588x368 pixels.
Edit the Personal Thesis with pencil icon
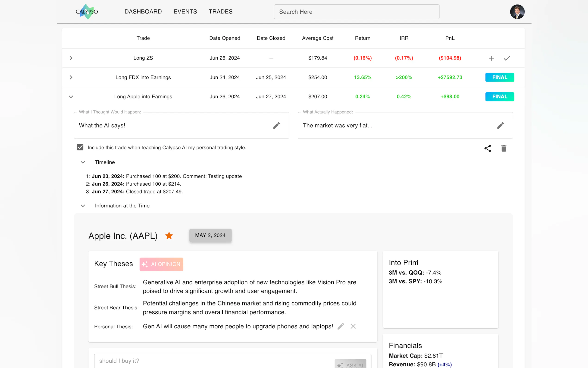click(341, 326)
